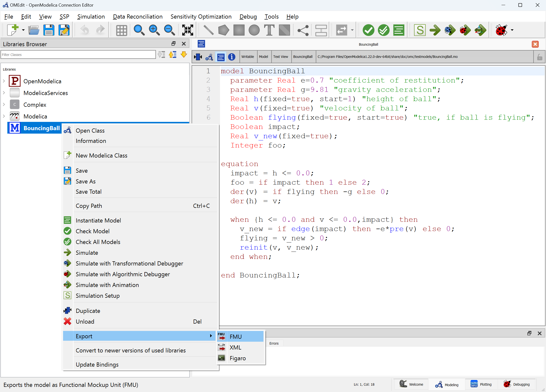Expand the Modelica library tree item
The width and height of the screenshot is (546, 392).
point(4,116)
